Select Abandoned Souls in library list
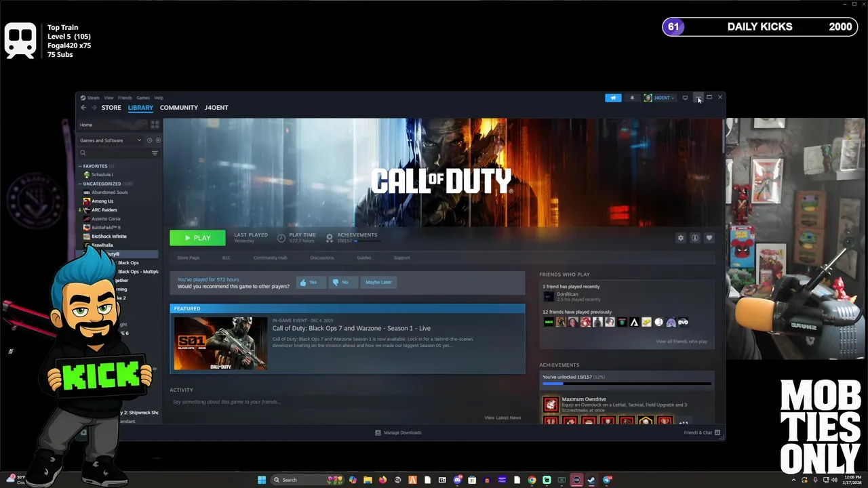Image resolution: width=868 pixels, height=488 pixels. tap(110, 192)
